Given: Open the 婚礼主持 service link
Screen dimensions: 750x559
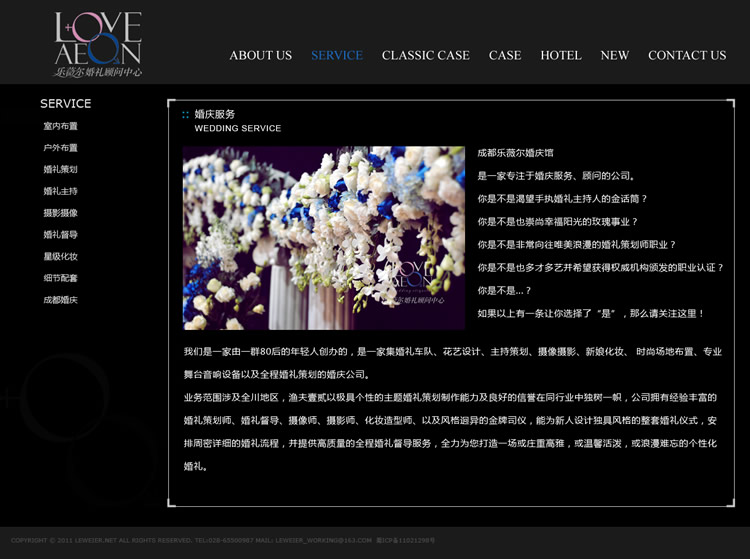Looking at the screenshot, I should 60,191.
